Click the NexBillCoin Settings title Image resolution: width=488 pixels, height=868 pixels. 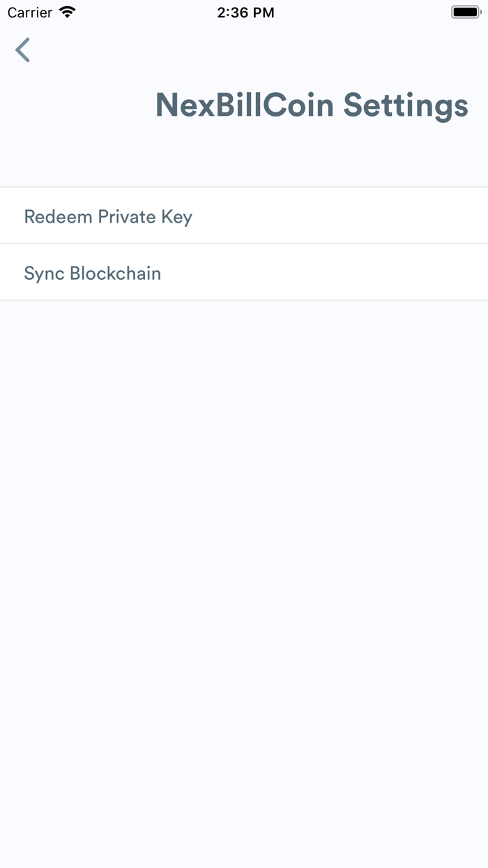pyautogui.click(x=312, y=105)
